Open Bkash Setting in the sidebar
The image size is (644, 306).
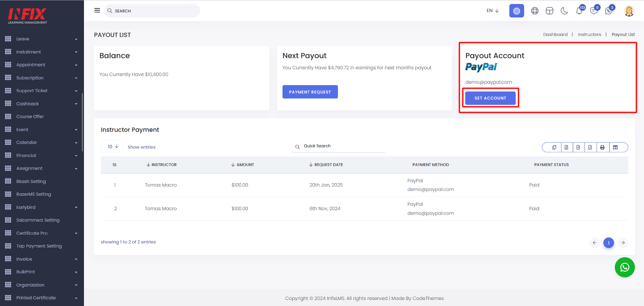point(31,181)
